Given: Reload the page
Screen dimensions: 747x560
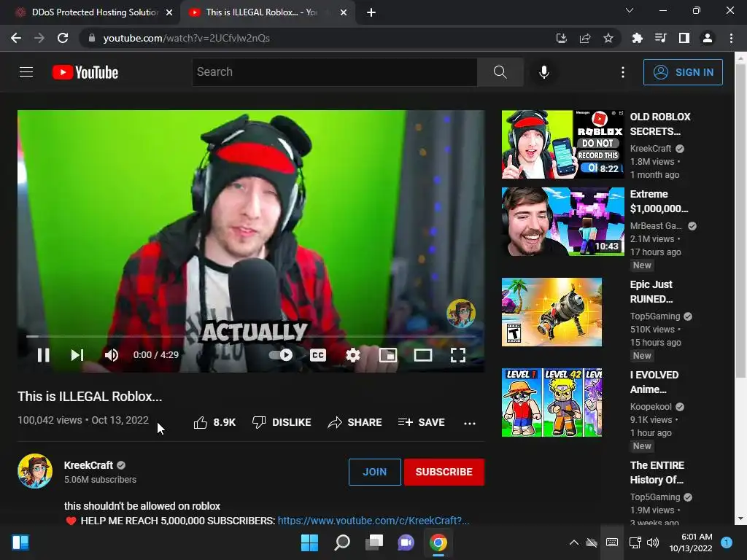Looking at the screenshot, I should click(63, 38).
